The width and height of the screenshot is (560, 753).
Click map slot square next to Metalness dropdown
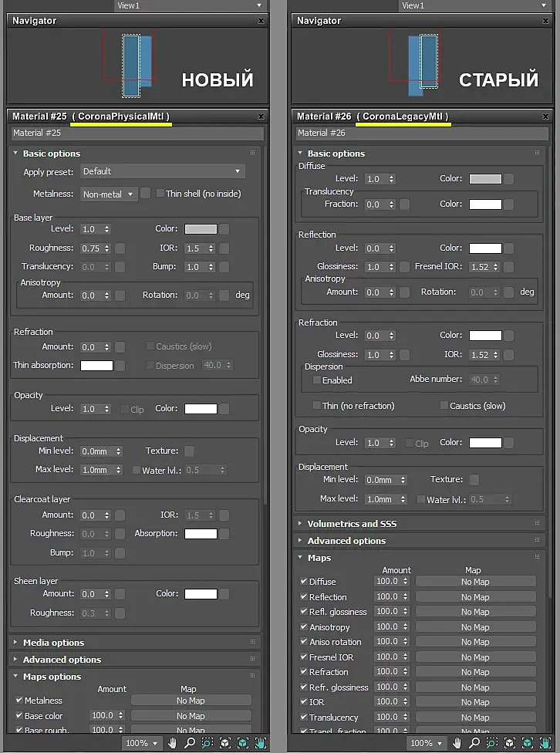tap(146, 194)
